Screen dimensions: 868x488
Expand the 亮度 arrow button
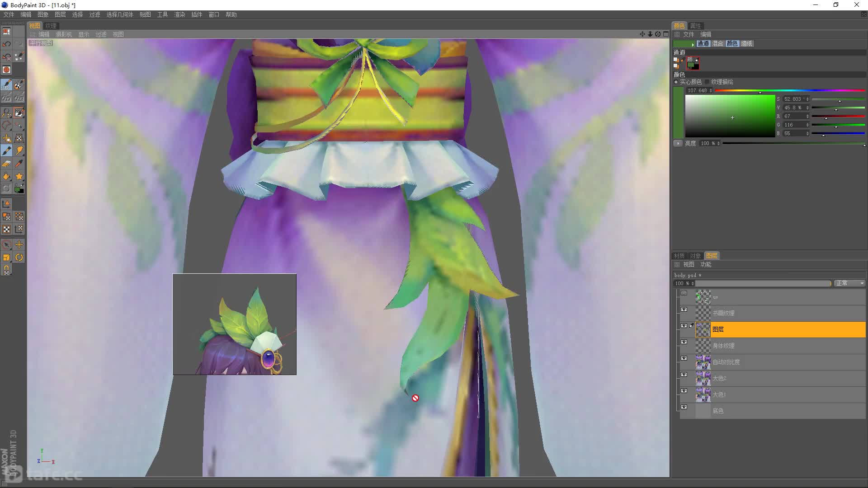(x=678, y=143)
